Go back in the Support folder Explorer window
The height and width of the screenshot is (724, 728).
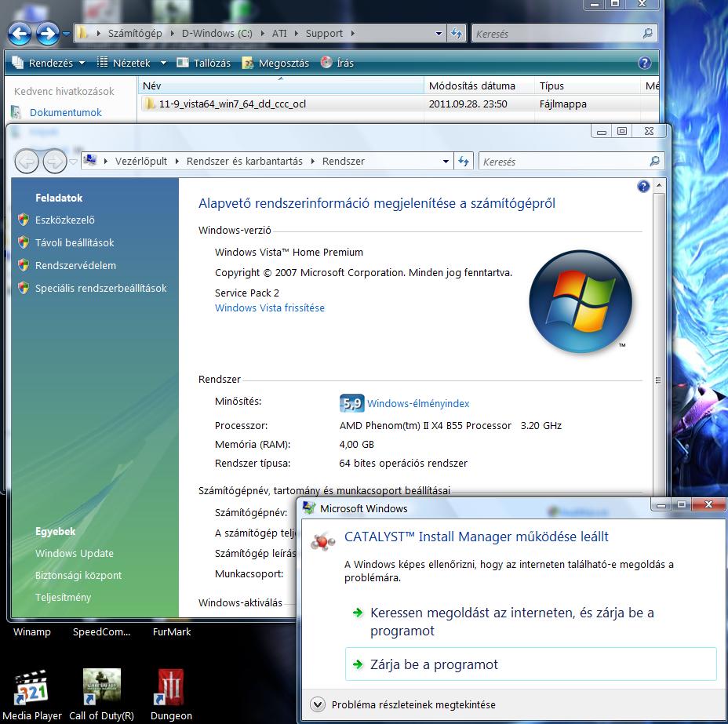click(20, 34)
